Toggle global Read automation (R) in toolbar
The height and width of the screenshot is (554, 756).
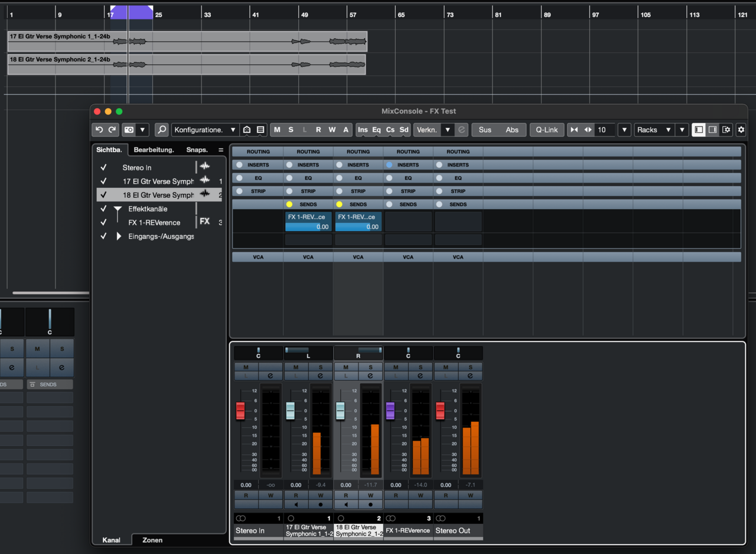tap(318, 130)
